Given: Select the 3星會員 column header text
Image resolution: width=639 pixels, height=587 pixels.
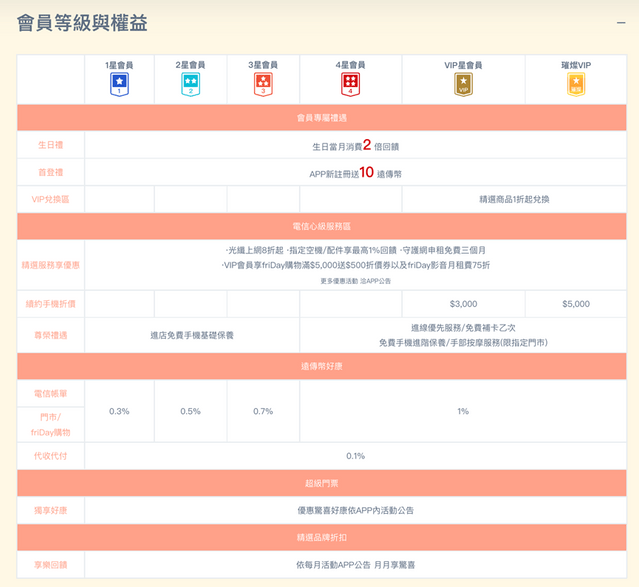Looking at the screenshot, I should click(x=263, y=65).
